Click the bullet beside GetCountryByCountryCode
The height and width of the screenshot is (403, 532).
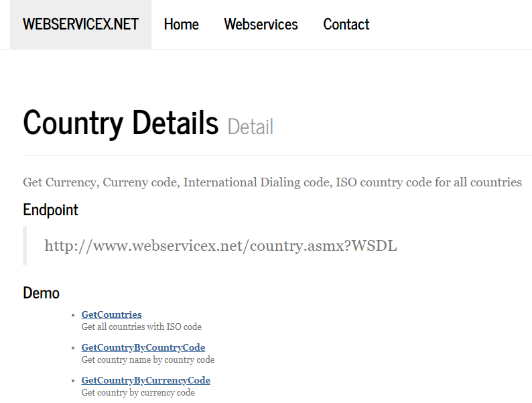coord(73,348)
